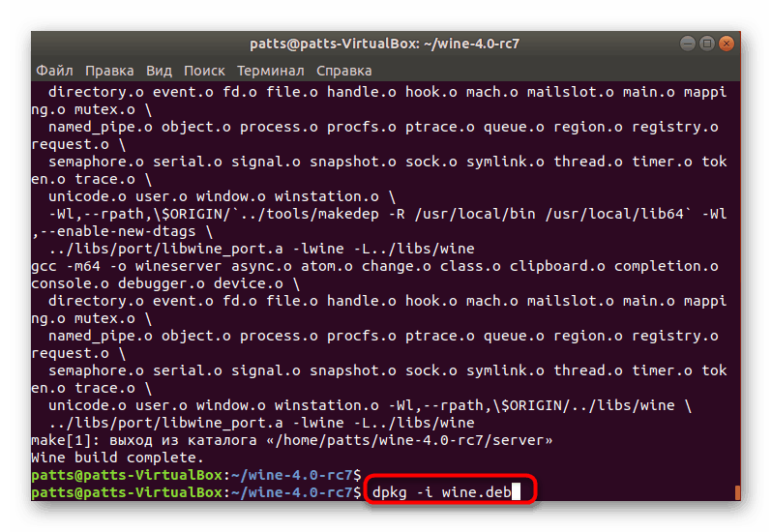This screenshot has height=532, width=772.
Task: Close the terminal window
Action: [x=727, y=44]
